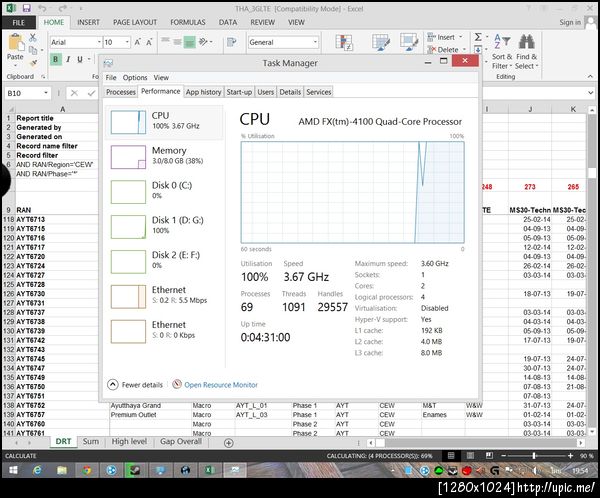Switch to Services tab in Task Manager
The height and width of the screenshot is (498, 600).
click(x=318, y=92)
